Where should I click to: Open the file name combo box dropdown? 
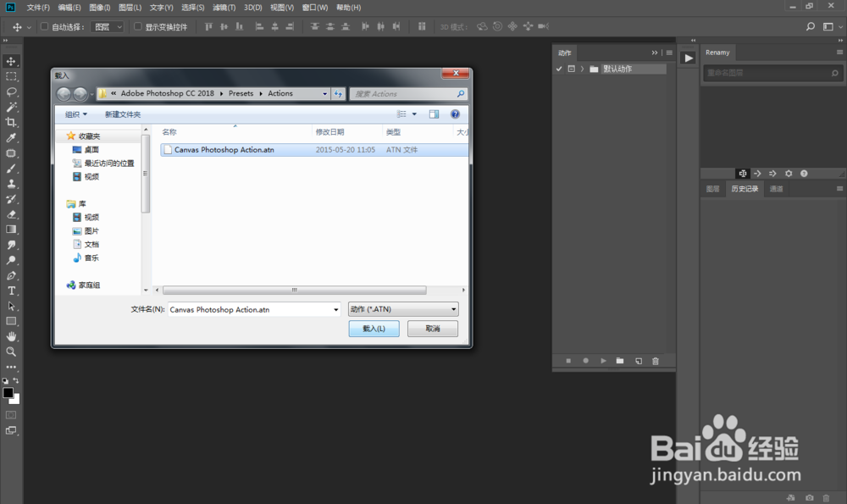pyautogui.click(x=336, y=309)
